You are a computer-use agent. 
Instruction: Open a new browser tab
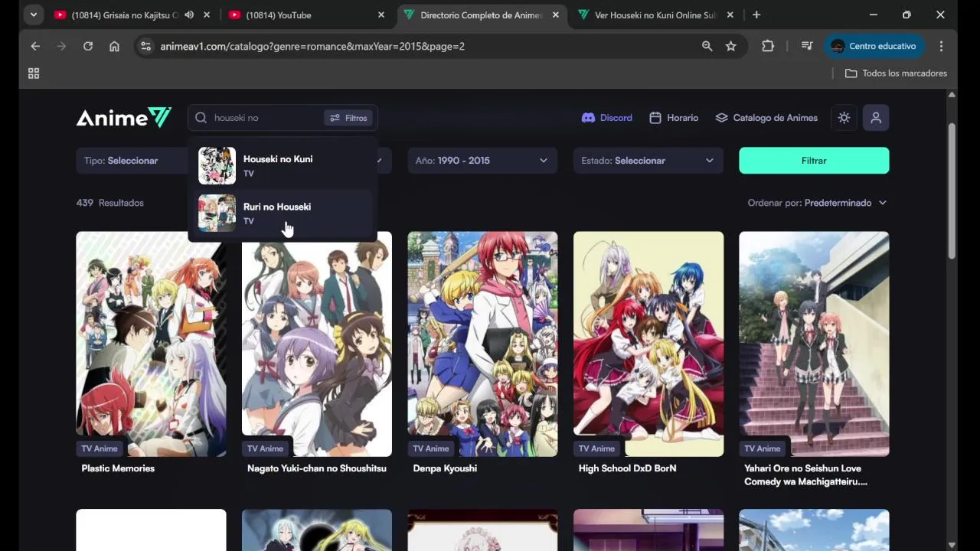click(756, 15)
